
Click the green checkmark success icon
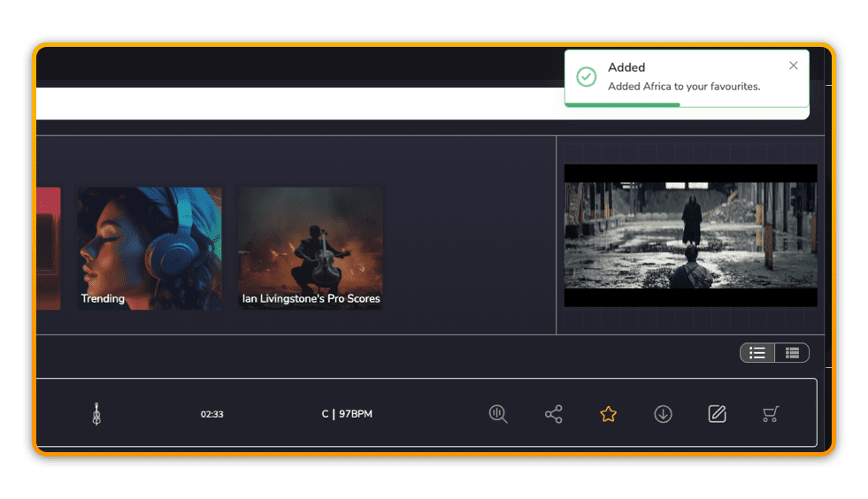587,77
